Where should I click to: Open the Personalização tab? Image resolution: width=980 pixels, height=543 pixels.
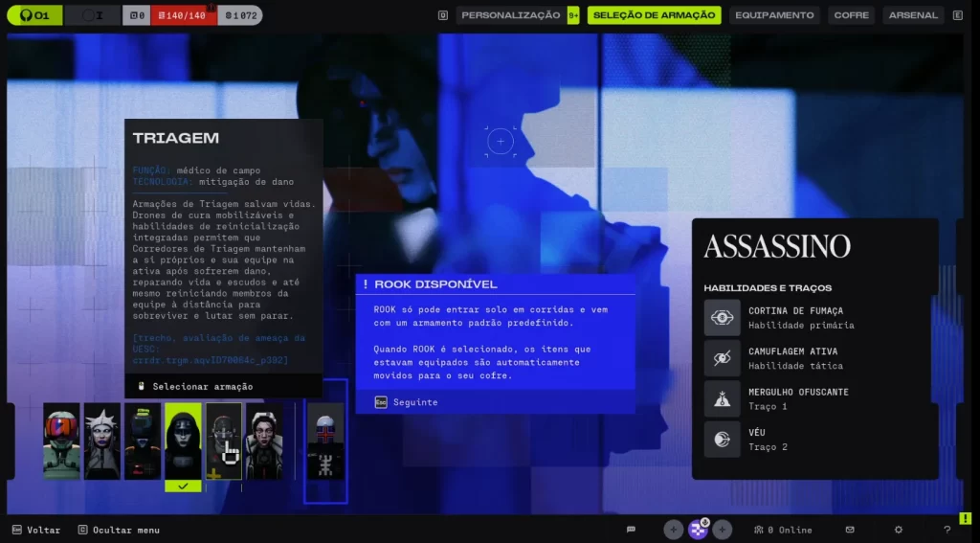(511, 15)
